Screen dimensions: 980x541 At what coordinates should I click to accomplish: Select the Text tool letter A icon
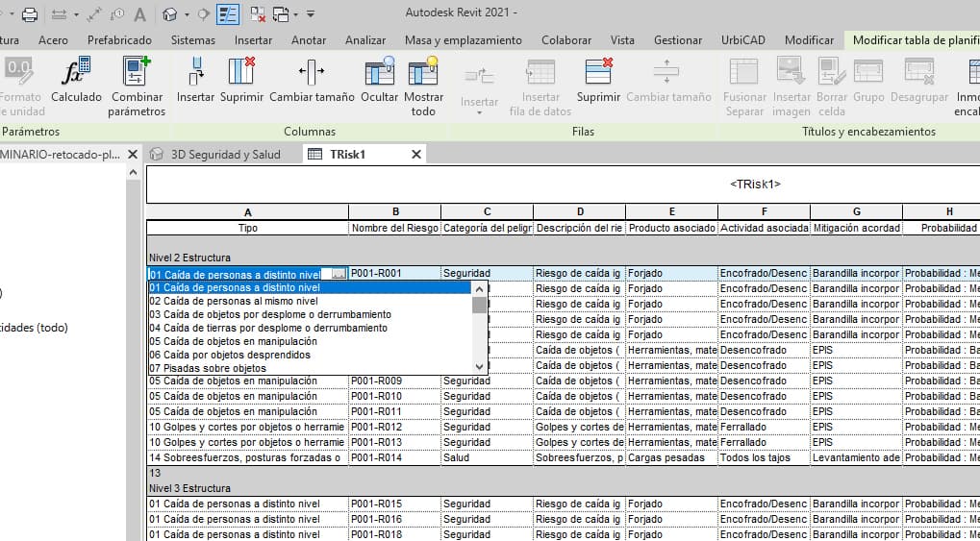[x=139, y=13]
